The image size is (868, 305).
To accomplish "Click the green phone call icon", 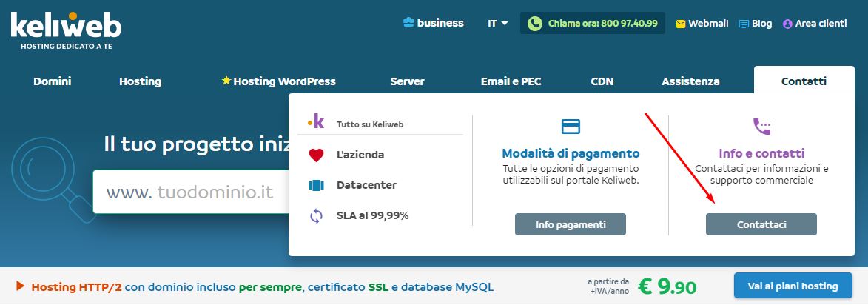I will tap(535, 24).
